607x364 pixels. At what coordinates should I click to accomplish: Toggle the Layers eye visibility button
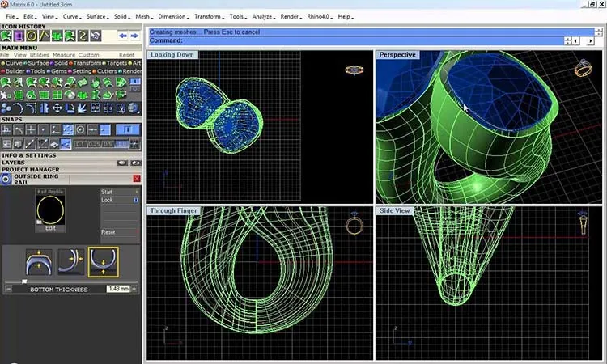(x=135, y=163)
